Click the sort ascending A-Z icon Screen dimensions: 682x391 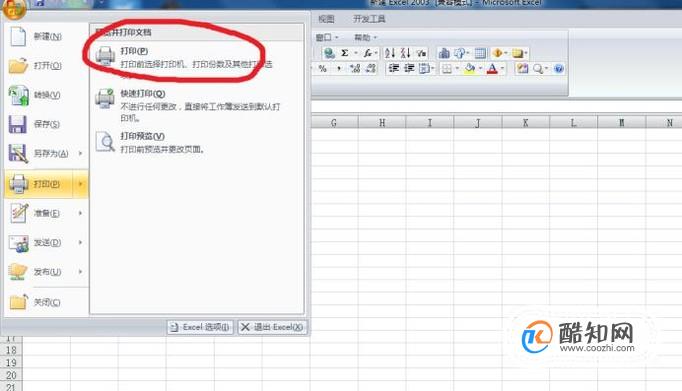tap(390, 53)
